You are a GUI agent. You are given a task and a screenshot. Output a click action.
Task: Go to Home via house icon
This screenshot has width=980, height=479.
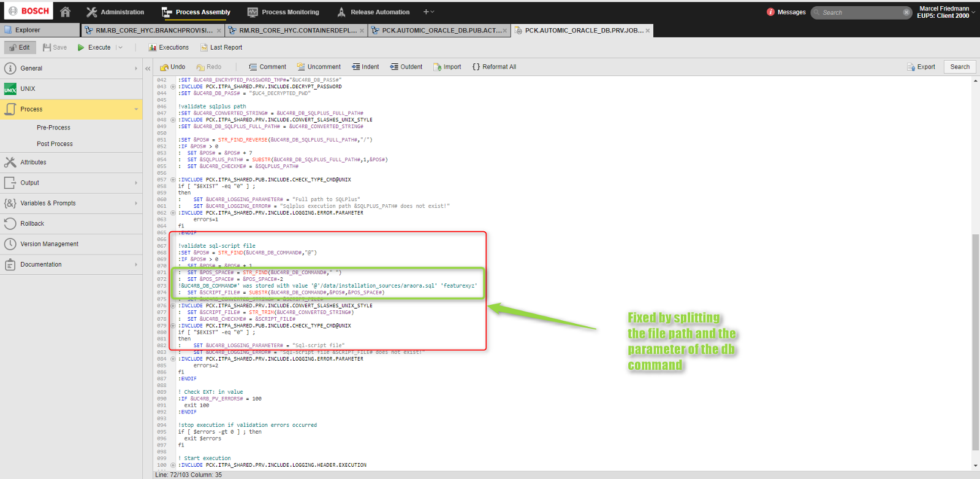click(x=66, y=12)
